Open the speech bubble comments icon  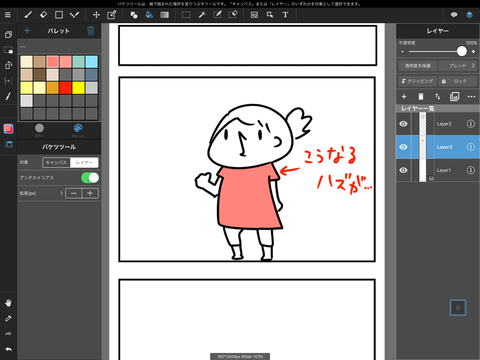click(454, 15)
